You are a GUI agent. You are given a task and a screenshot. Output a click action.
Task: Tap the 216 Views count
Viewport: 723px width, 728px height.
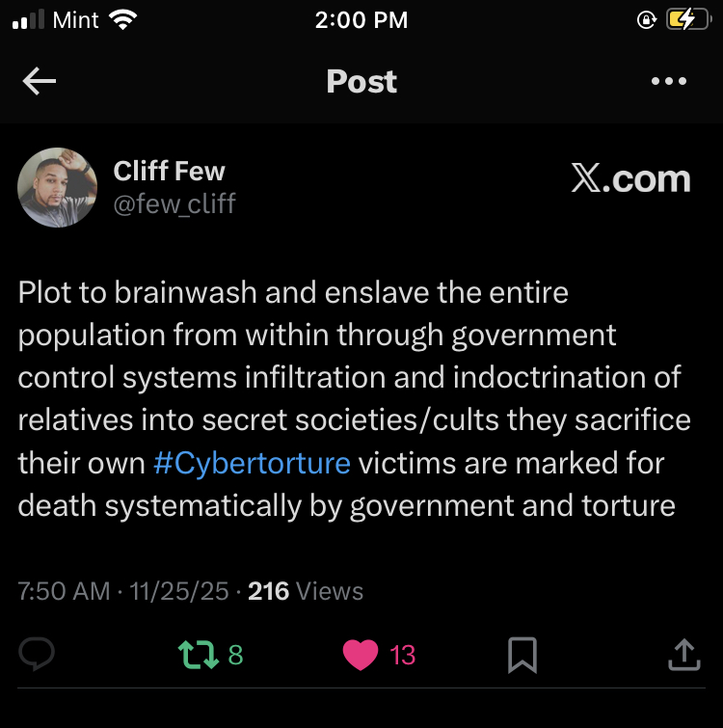click(306, 591)
